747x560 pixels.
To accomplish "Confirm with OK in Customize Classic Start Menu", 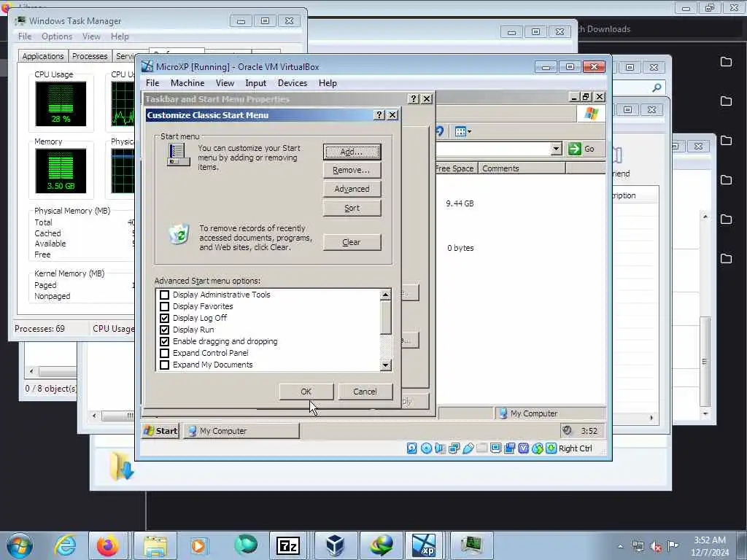I will [306, 392].
